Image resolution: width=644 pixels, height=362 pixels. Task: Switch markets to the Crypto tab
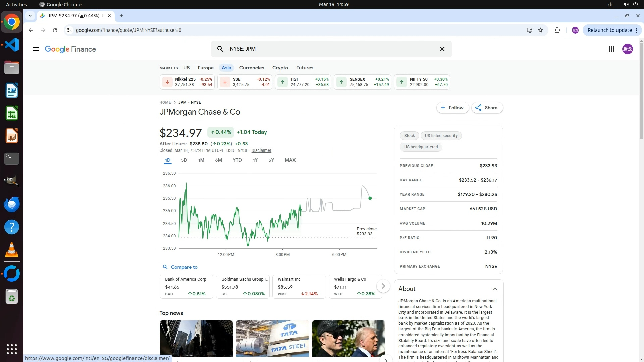(x=280, y=68)
